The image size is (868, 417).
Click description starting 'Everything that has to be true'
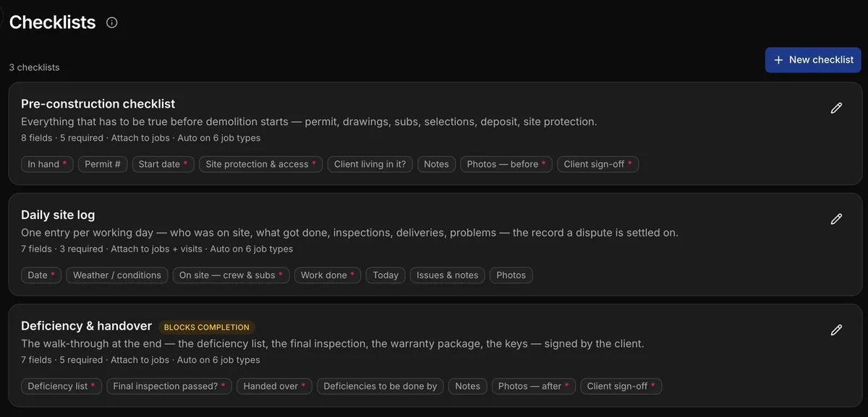tap(309, 121)
